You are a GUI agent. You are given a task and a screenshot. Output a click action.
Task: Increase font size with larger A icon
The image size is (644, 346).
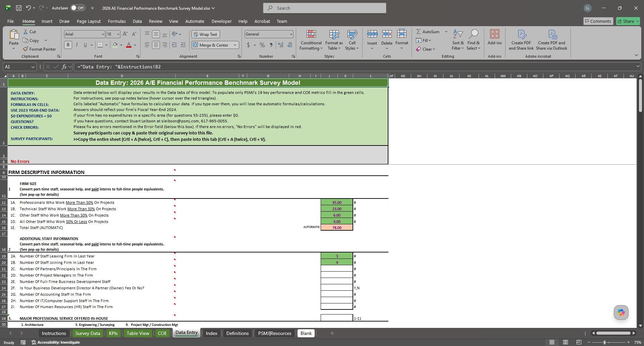(x=125, y=34)
